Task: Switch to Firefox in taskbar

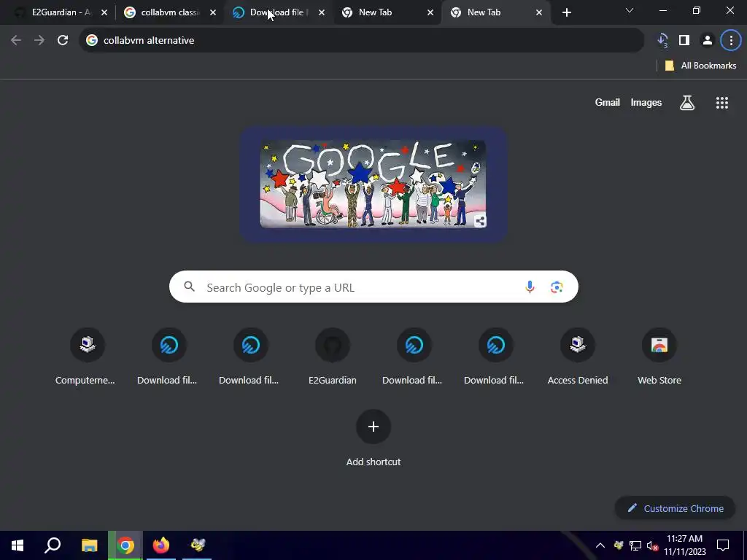Action: 161,545
